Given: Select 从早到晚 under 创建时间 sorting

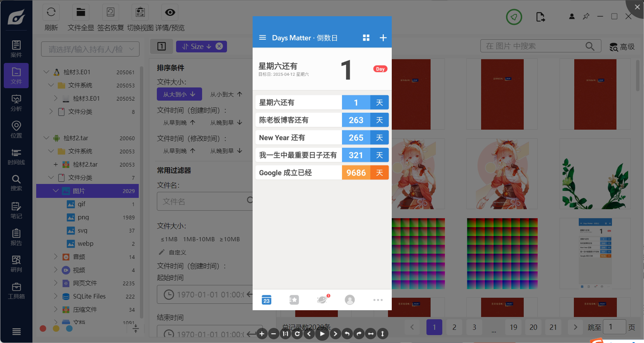Looking at the screenshot, I should click(179, 122).
